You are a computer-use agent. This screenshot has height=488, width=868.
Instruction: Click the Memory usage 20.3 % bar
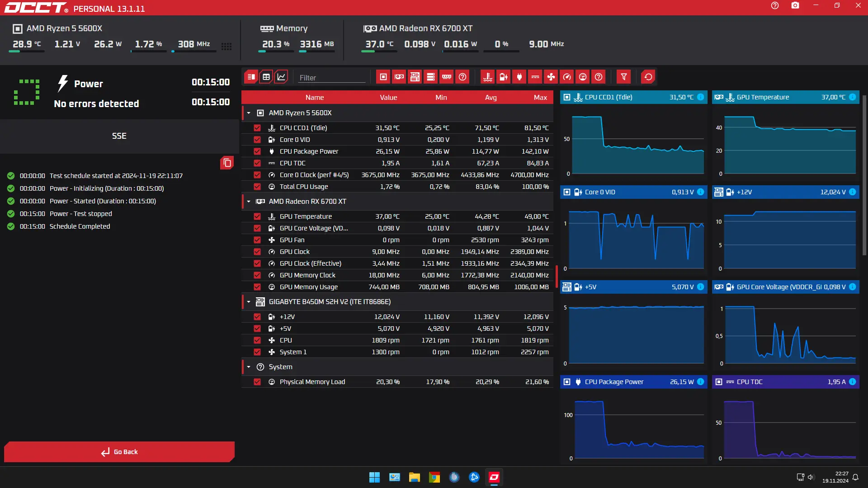tap(276, 52)
